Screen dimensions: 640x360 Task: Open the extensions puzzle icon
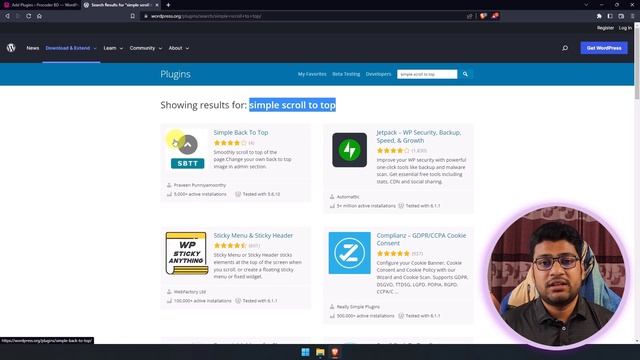tap(599, 16)
